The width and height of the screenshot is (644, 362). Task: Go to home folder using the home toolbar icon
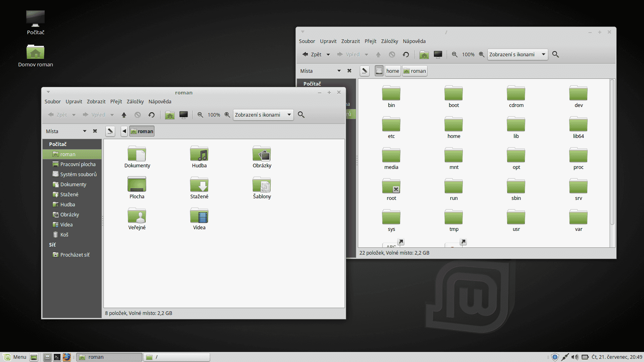tap(169, 115)
